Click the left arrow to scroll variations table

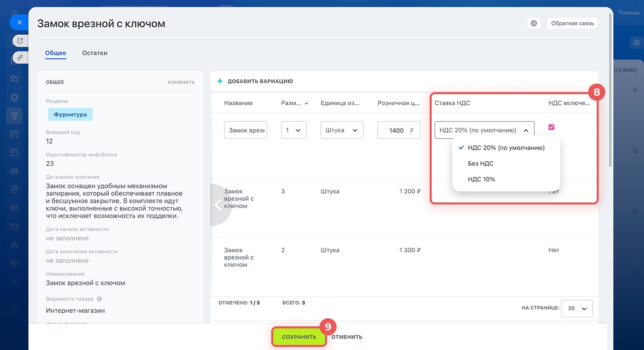pos(218,205)
